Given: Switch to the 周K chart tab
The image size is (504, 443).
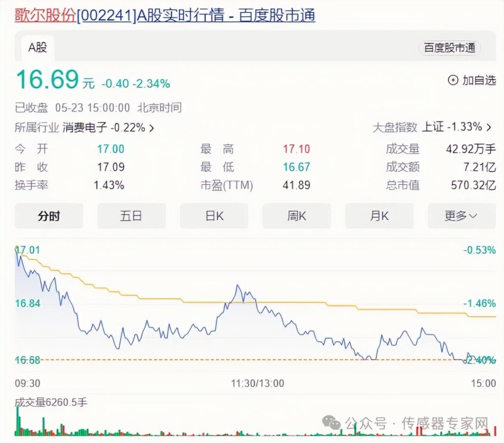Looking at the screenshot, I should pyautogui.click(x=297, y=216).
